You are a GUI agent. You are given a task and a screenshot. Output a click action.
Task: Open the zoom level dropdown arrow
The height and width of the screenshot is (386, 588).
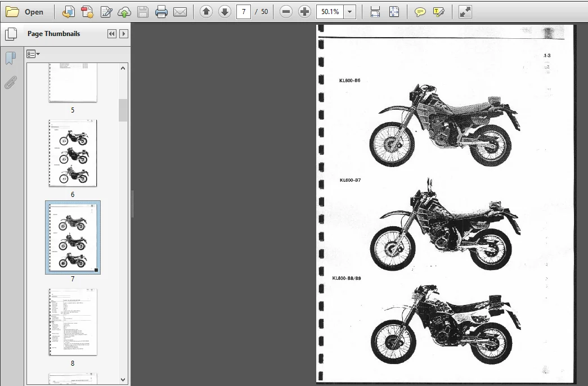point(350,12)
